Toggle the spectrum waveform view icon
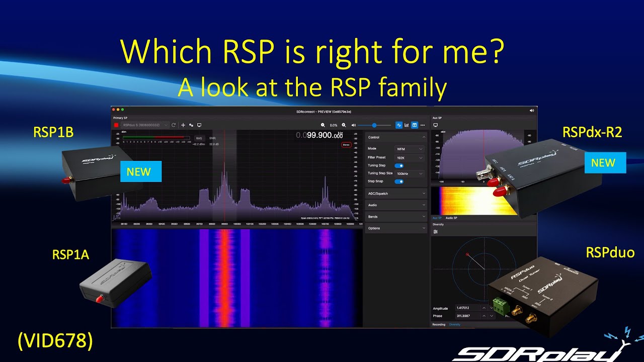The width and height of the screenshot is (644, 362). tap(399, 125)
